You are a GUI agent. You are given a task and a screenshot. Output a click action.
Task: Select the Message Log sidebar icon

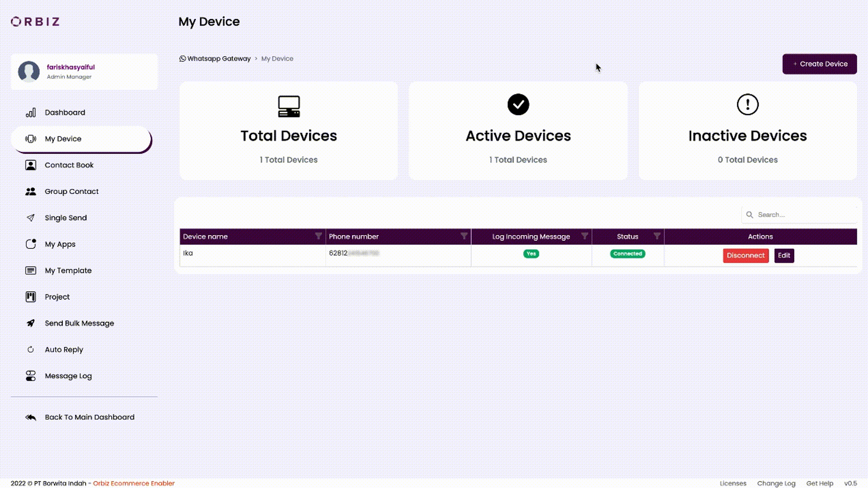pos(31,375)
